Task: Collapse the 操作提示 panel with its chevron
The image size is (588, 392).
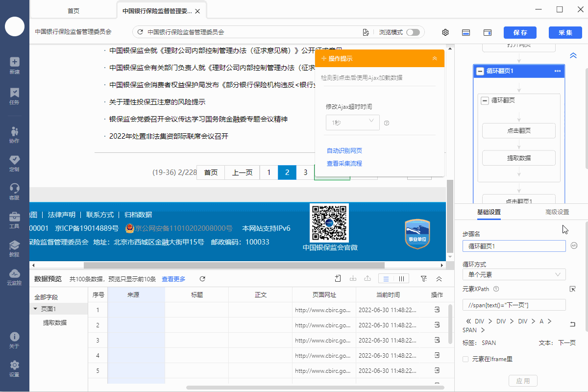Action: (435, 58)
